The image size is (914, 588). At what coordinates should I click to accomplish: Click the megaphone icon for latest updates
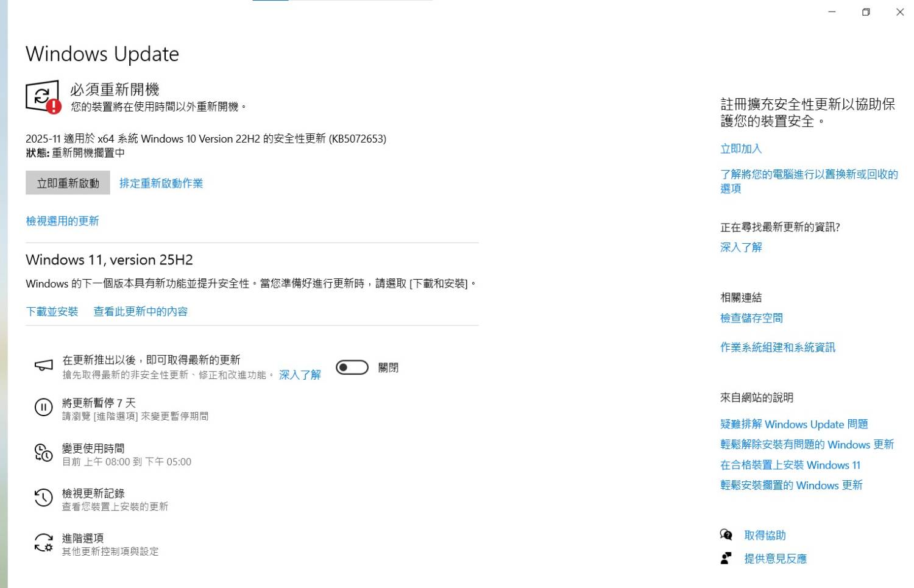[x=43, y=366]
